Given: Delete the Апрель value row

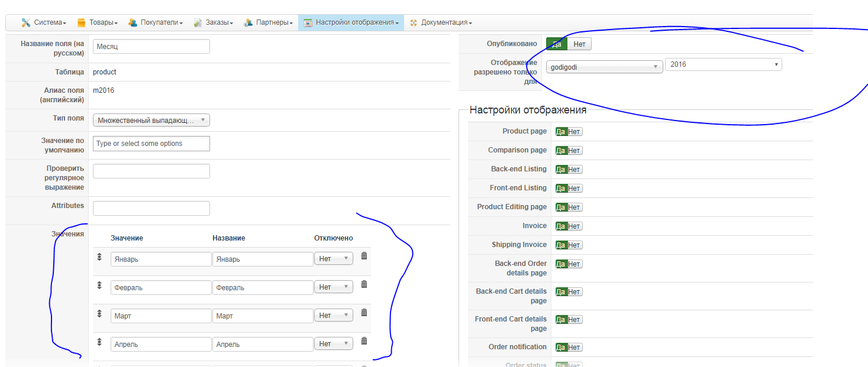Looking at the screenshot, I should pos(364,341).
